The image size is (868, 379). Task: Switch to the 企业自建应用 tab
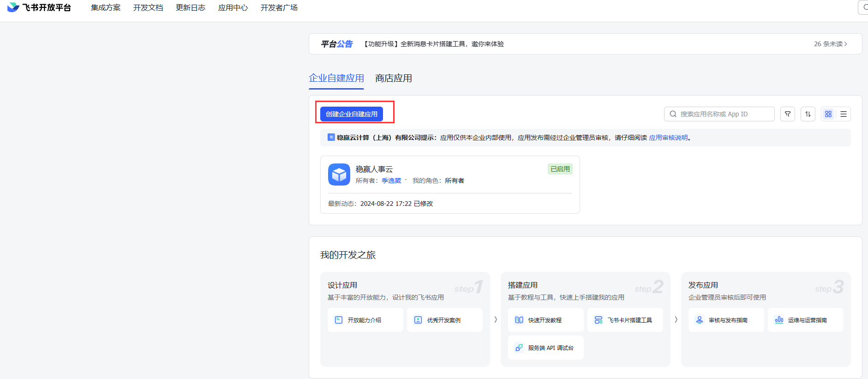point(336,78)
